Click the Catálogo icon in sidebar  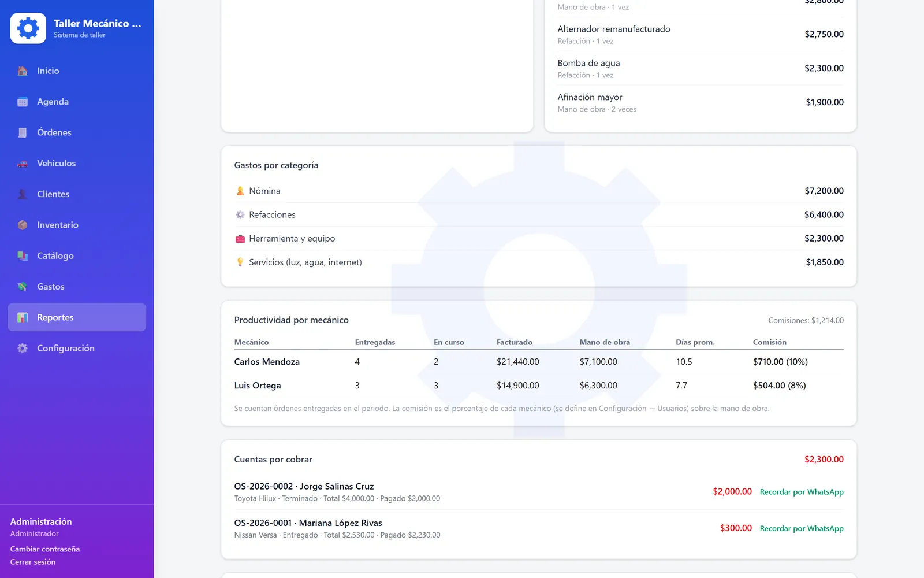(x=23, y=255)
